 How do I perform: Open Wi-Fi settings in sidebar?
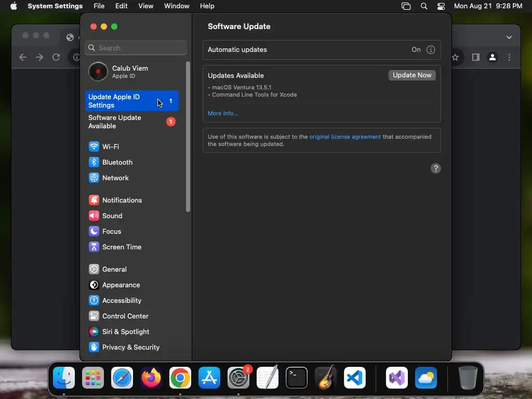click(103, 147)
